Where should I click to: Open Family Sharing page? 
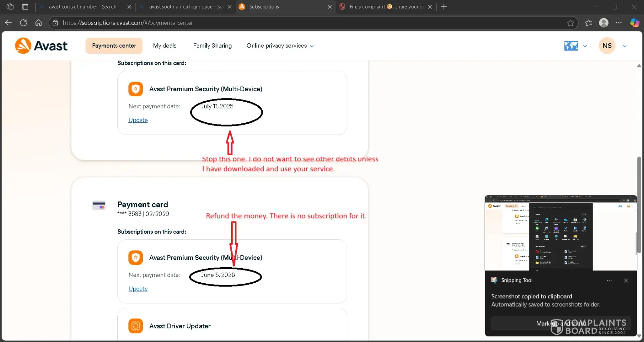[213, 46]
